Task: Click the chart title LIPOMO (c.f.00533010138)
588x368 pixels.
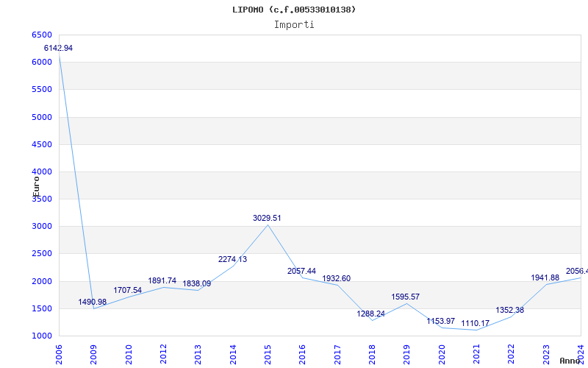Action: click(x=294, y=10)
